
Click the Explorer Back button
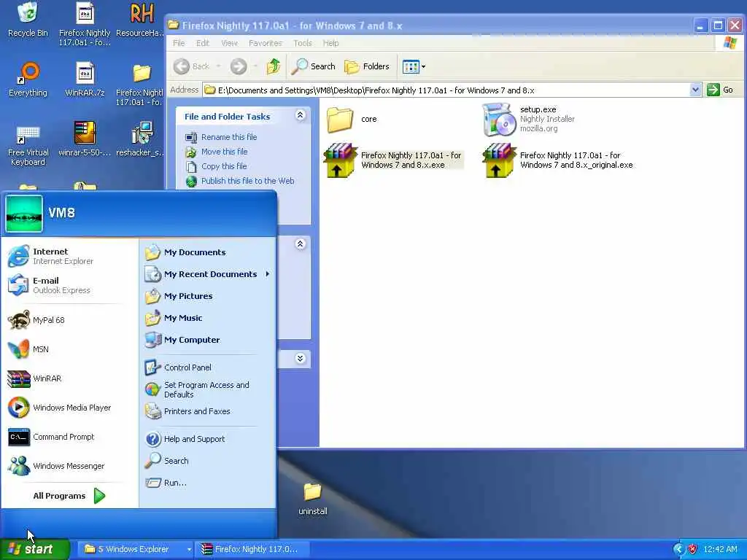192,66
